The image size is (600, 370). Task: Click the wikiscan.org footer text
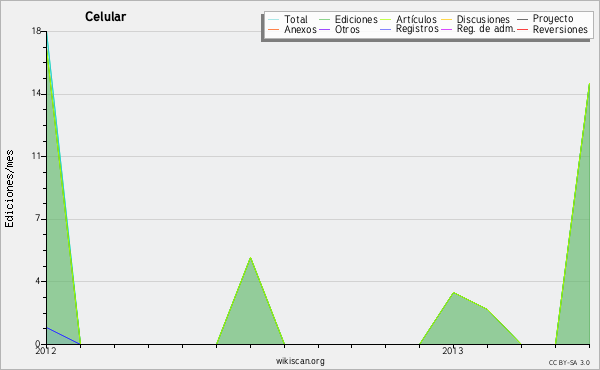(x=300, y=361)
